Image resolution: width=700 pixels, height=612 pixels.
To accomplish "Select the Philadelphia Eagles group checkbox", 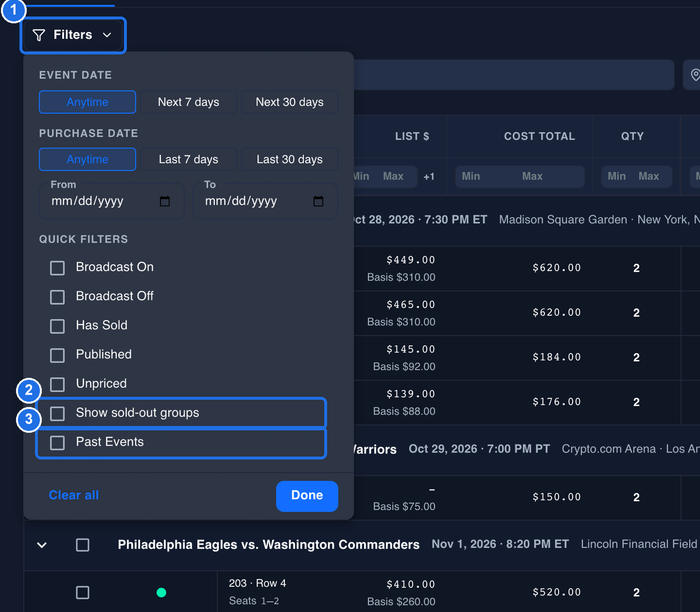I will [82, 545].
